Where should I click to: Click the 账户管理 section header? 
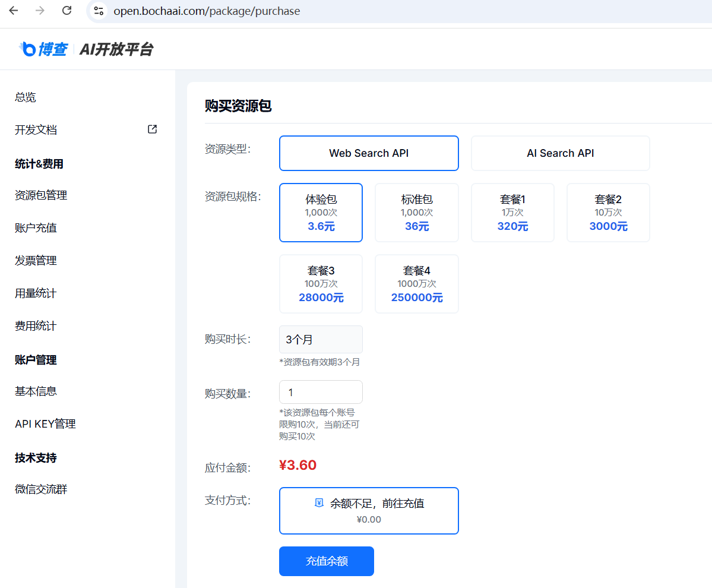[36, 360]
